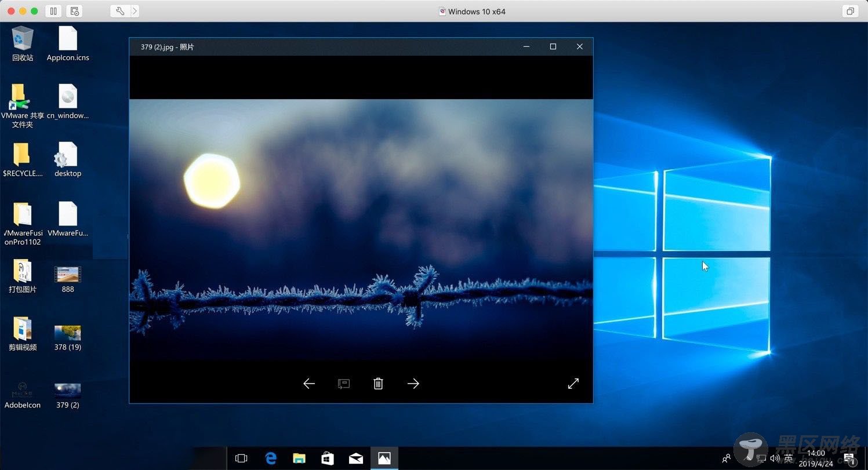Image resolution: width=868 pixels, height=470 pixels.
Task: Zoom VMware window with green button
Action: [x=34, y=11]
